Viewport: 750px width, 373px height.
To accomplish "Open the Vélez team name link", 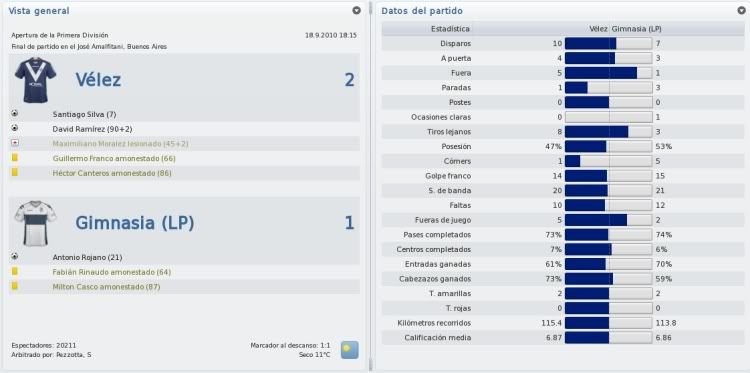I will (x=98, y=80).
